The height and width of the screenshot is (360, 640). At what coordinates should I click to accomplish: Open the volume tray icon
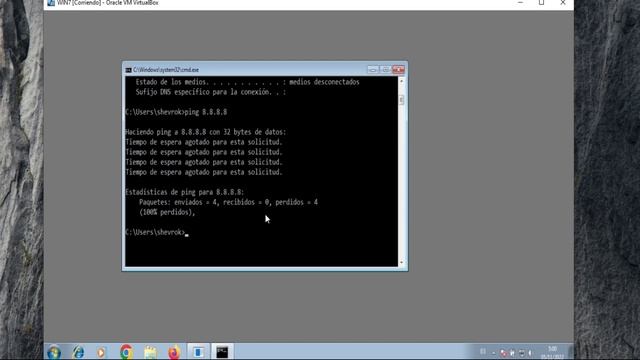point(530,353)
